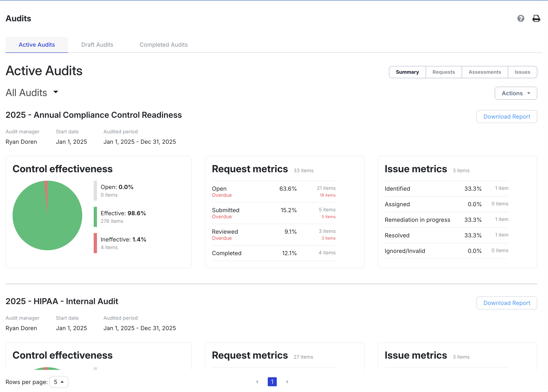Switch view to Requests
Image resolution: width=548 pixels, height=392 pixels.
443,72
